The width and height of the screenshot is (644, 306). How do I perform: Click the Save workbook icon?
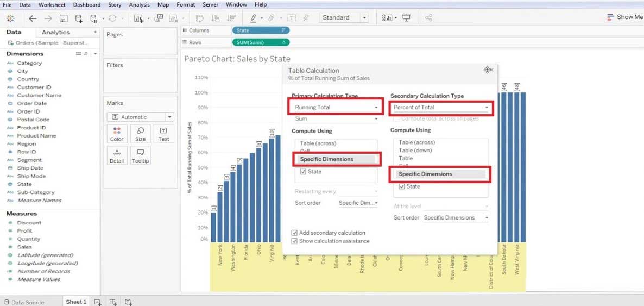(x=64, y=18)
